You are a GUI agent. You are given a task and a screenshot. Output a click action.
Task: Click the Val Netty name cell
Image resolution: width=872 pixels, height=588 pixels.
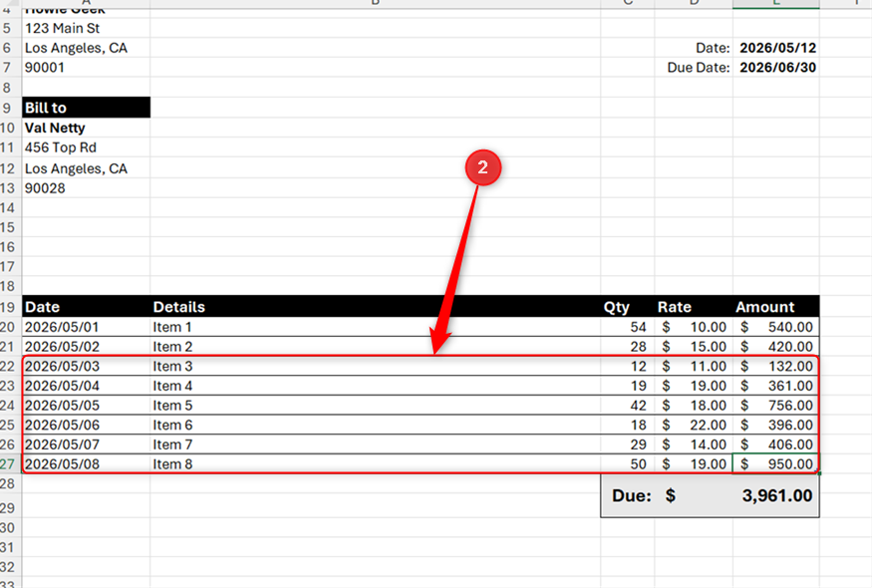click(86, 128)
